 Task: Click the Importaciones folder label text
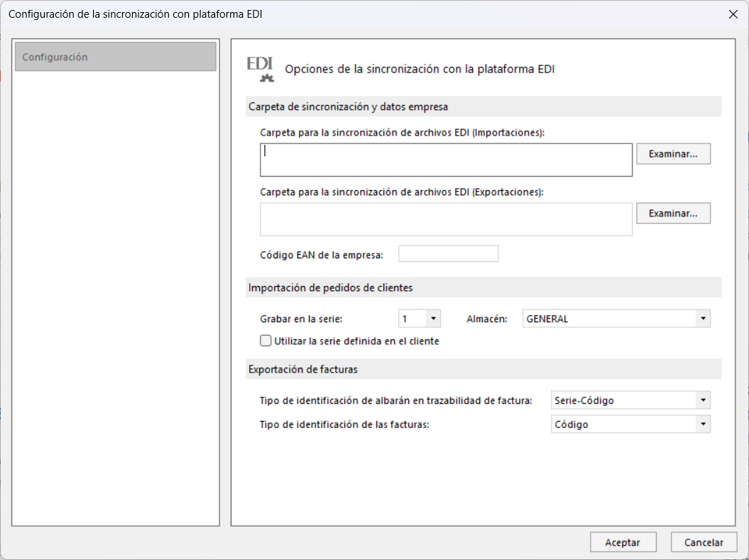403,133
